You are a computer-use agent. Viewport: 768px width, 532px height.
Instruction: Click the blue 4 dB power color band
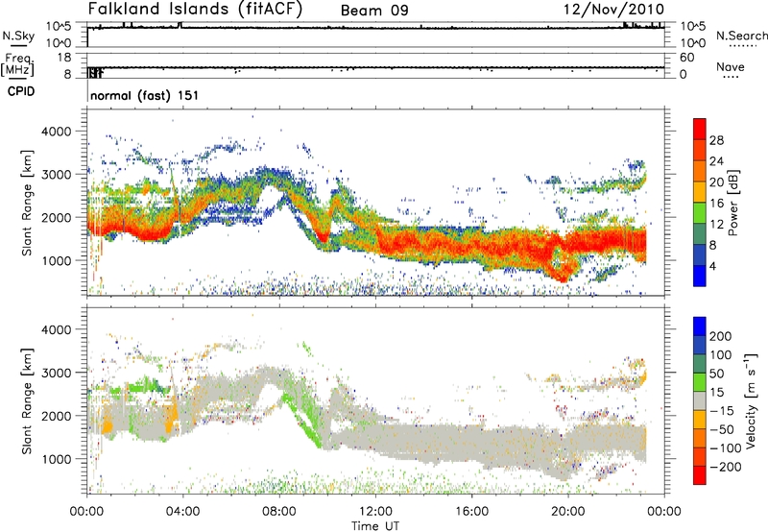700,276
